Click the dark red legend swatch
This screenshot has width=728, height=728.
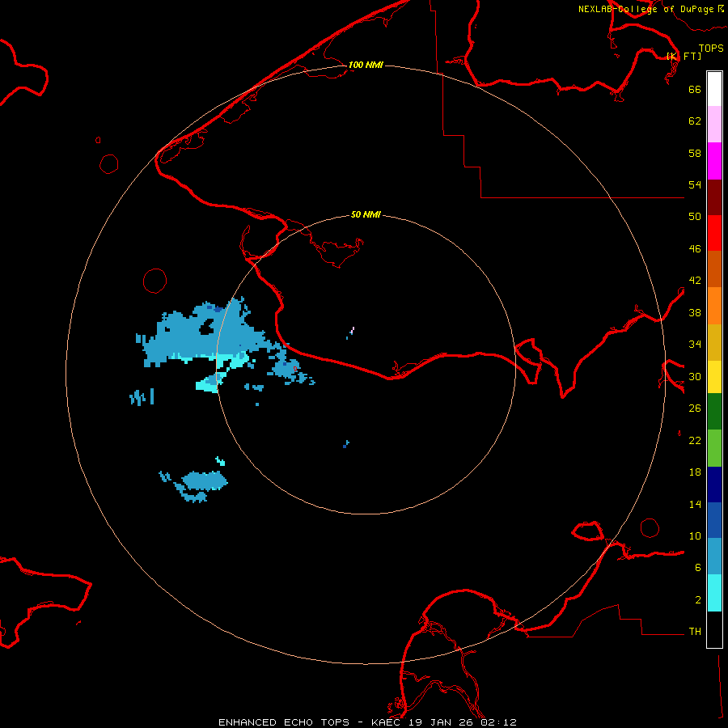tap(714, 197)
